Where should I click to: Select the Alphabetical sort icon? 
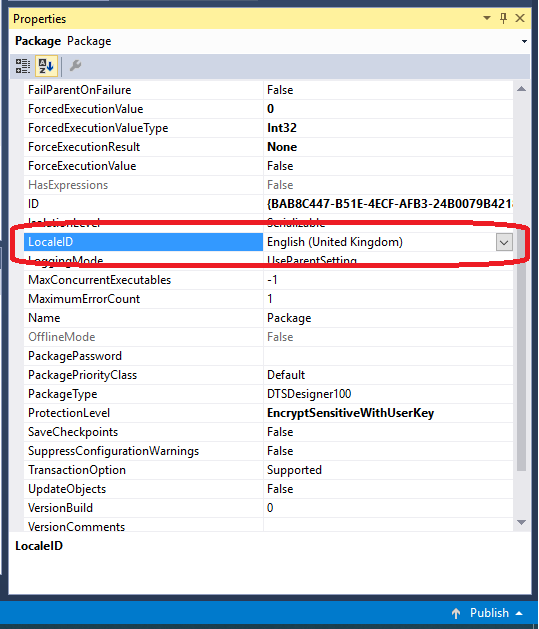[x=46, y=66]
